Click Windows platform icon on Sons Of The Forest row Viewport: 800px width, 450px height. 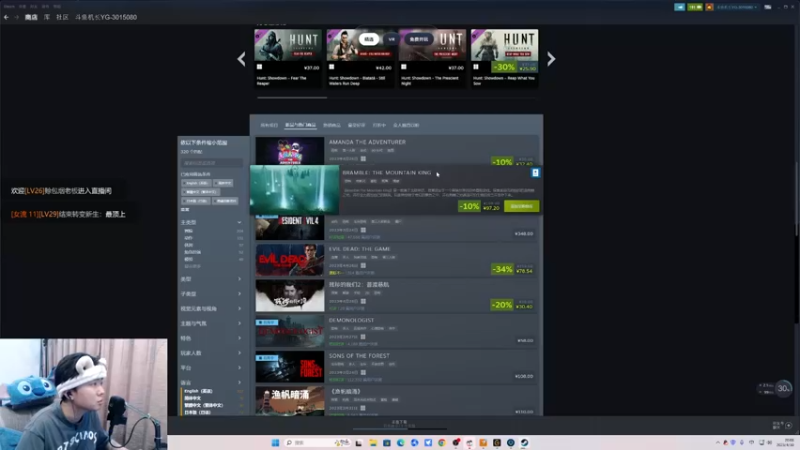363,372
